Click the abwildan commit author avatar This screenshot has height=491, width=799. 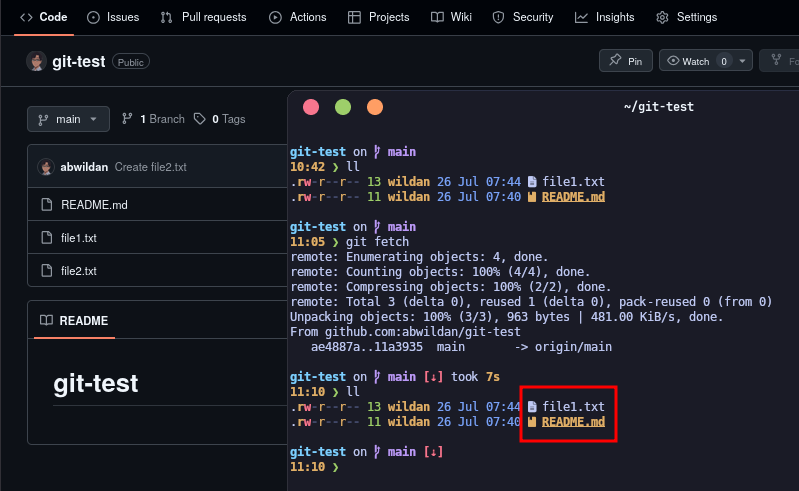pos(46,167)
